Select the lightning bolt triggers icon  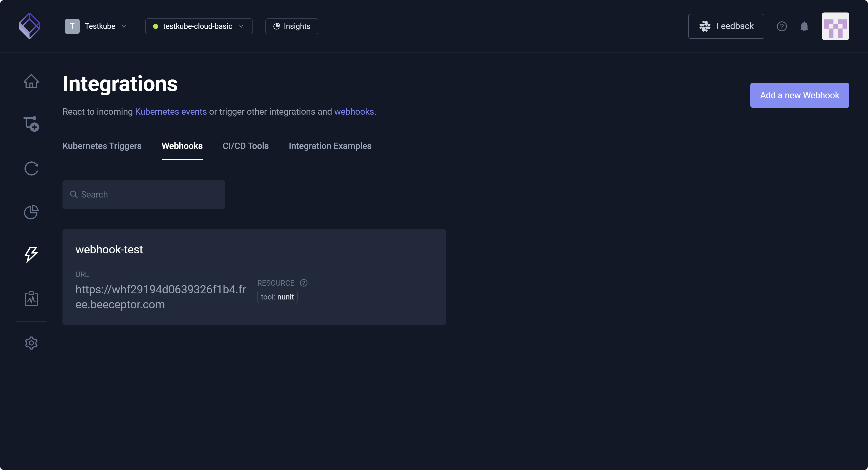(x=31, y=255)
